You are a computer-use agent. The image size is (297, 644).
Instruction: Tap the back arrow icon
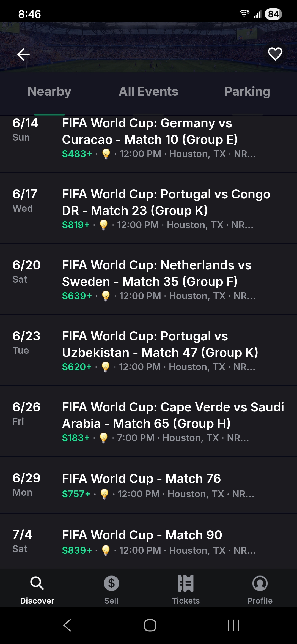(x=23, y=54)
